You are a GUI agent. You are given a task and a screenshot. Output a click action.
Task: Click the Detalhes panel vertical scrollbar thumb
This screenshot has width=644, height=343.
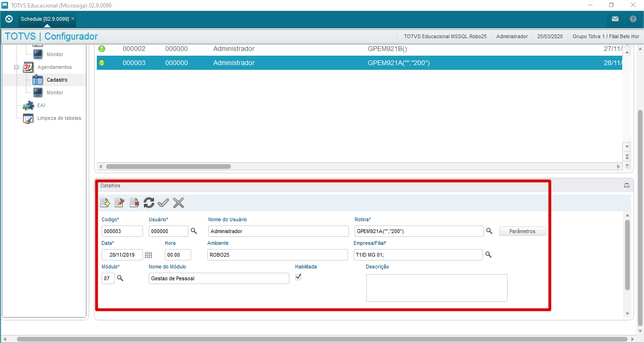tap(627, 255)
